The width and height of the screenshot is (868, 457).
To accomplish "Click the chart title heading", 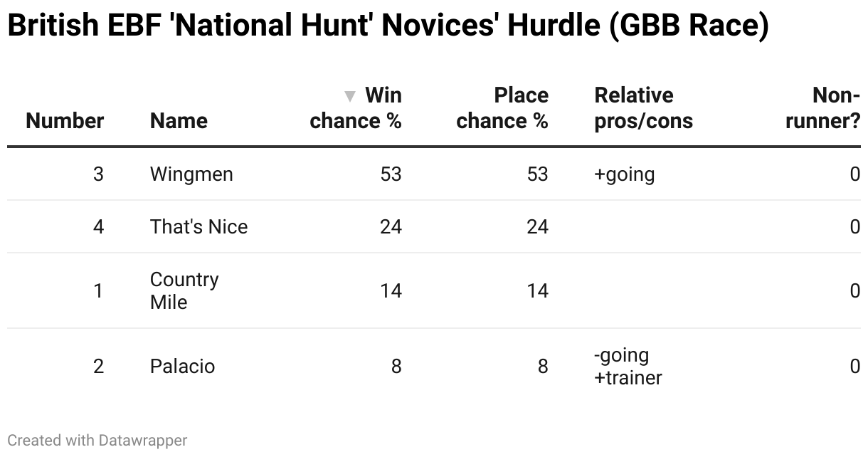I will [x=388, y=26].
